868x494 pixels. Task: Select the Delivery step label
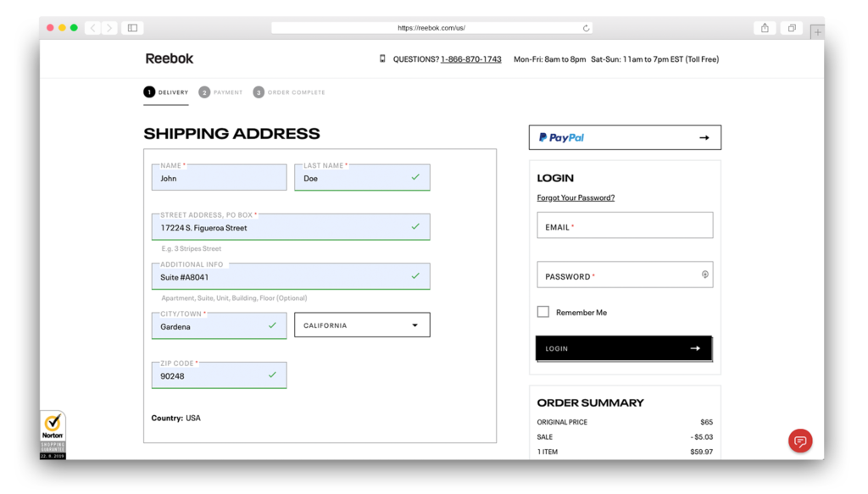coord(173,92)
